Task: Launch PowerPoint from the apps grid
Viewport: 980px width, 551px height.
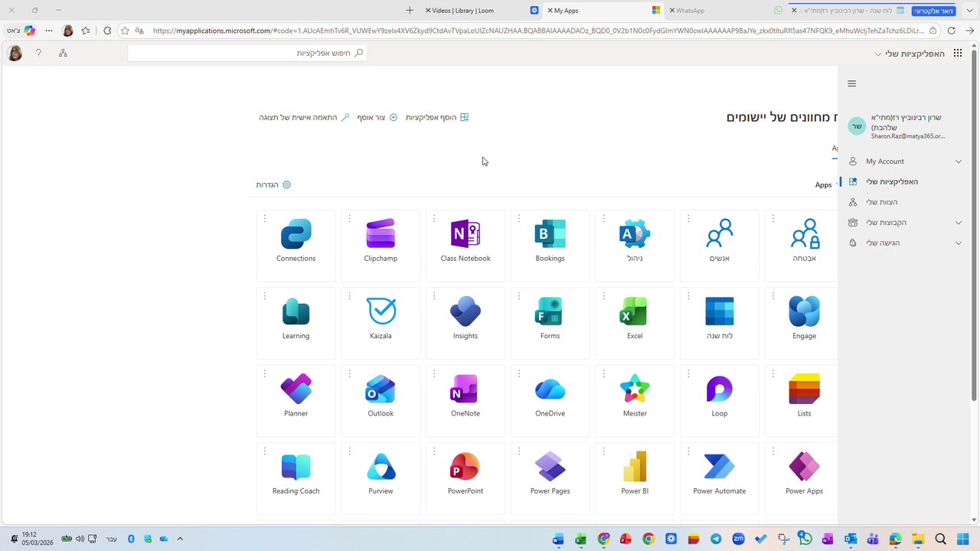Action: pyautogui.click(x=465, y=478)
